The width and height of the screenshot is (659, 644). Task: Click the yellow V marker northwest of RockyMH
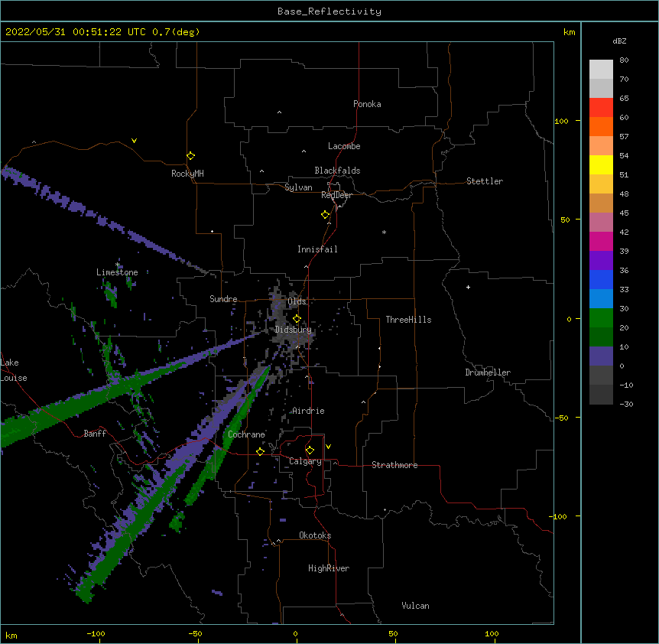point(134,141)
